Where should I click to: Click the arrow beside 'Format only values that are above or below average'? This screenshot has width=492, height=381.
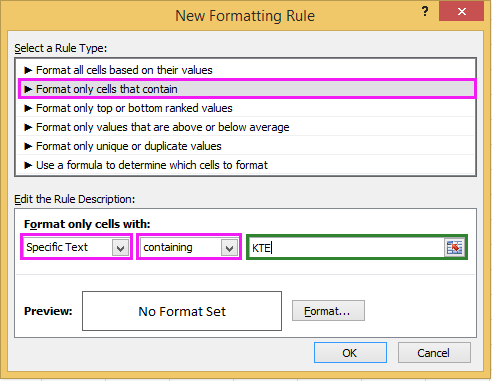pos(28,127)
